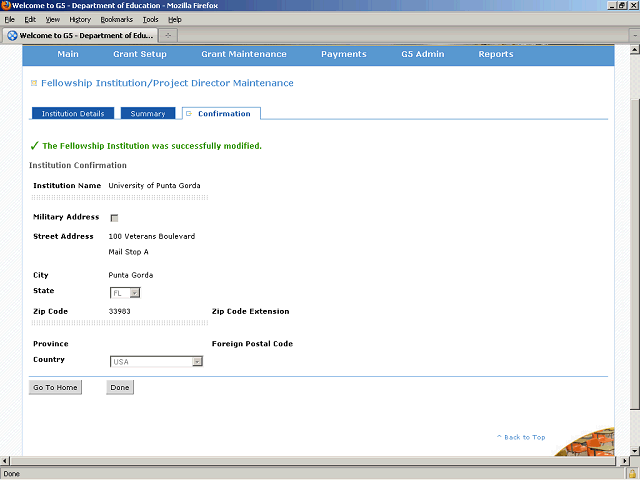Select the Main navigation item
The image size is (640, 480).
[x=68, y=54]
